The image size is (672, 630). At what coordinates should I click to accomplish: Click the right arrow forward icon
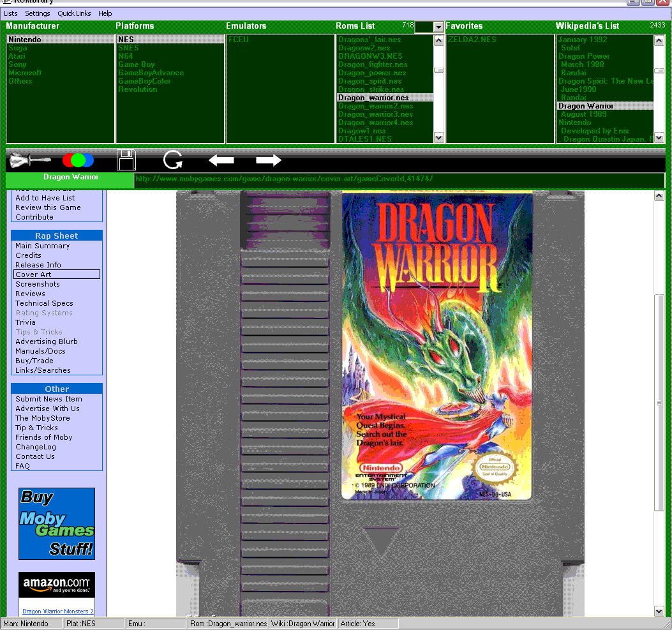point(269,160)
